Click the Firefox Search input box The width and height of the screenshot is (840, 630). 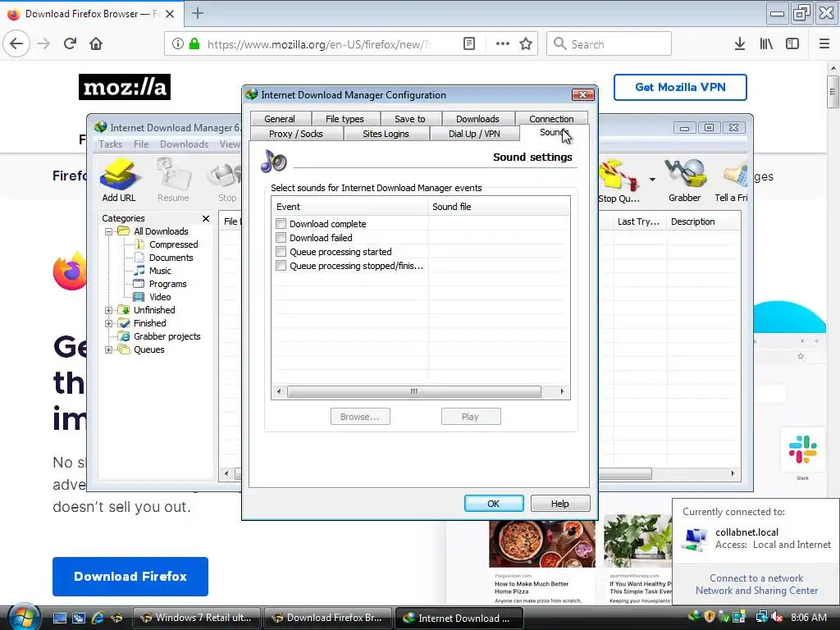point(609,44)
